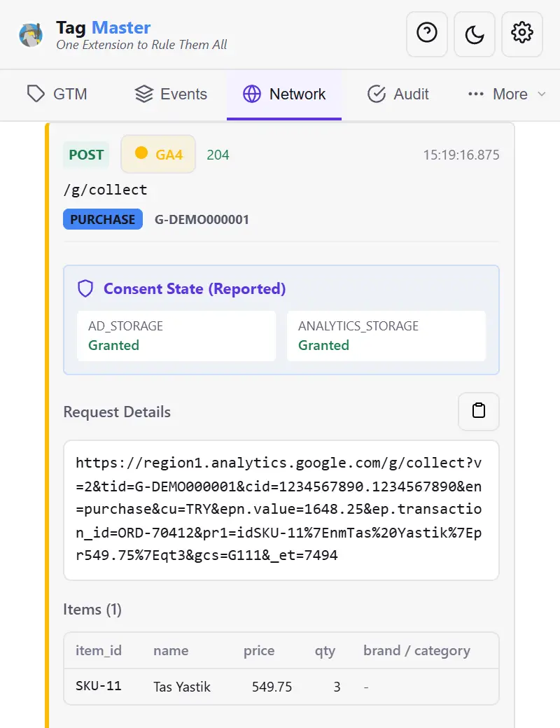
Task: Open the Audit tab
Action: pos(398,94)
